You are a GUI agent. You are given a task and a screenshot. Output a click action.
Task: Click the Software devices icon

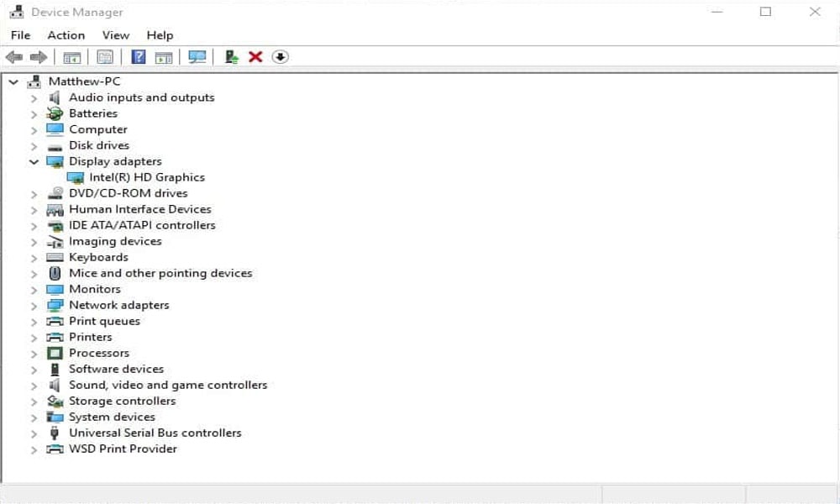[55, 369]
